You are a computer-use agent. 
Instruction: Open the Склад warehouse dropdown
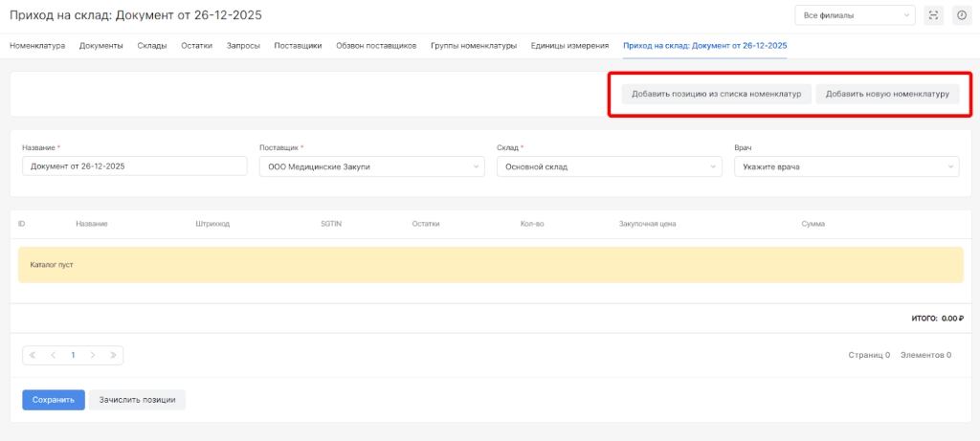pyautogui.click(x=609, y=166)
